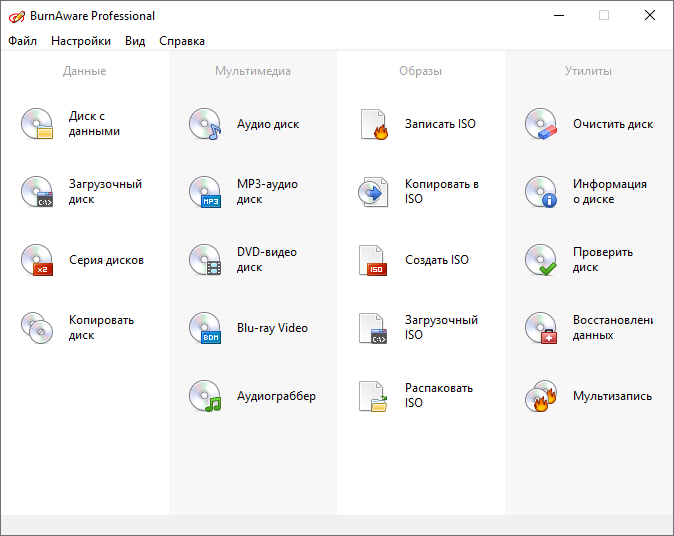Screen dimensions: 674x536
Task: Click the DVD-видео диск icon
Action: click(205, 260)
